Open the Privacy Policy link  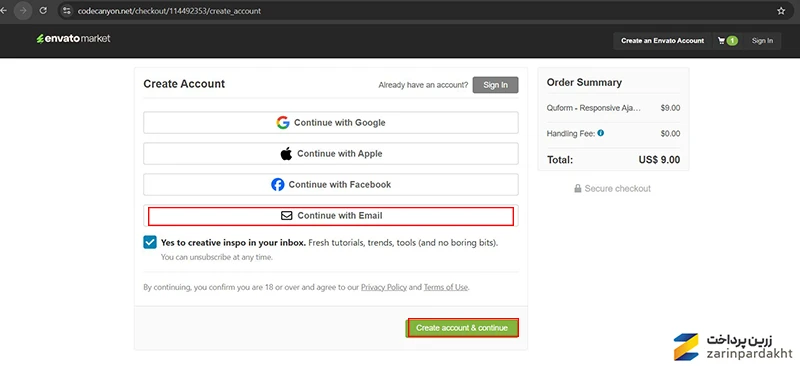pyautogui.click(x=384, y=287)
